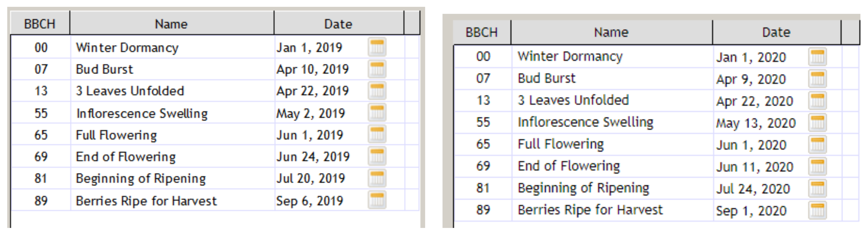Sort left table by BBCH column header
Image resolution: width=868 pixels, height=235 pixels.
(x=40, y=24)
